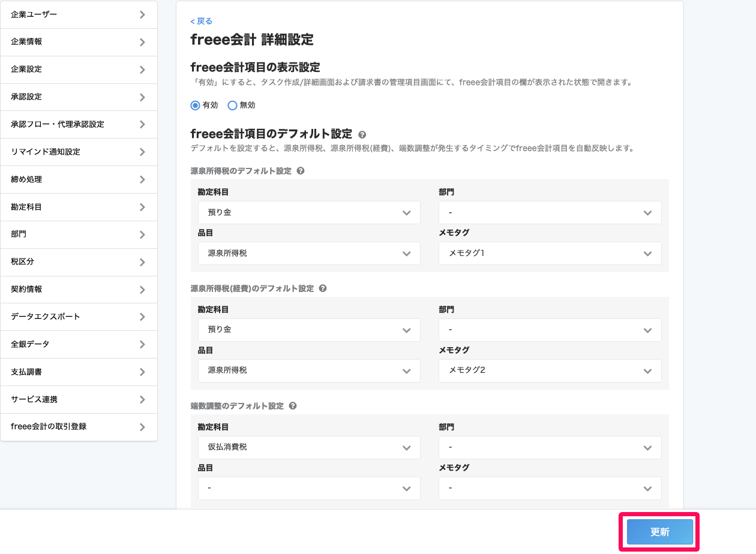The width and height of the screenshot is (756, 554).
Task: Open freee会計の取引登録 sidebar item
Action: [x=79, y=427]
